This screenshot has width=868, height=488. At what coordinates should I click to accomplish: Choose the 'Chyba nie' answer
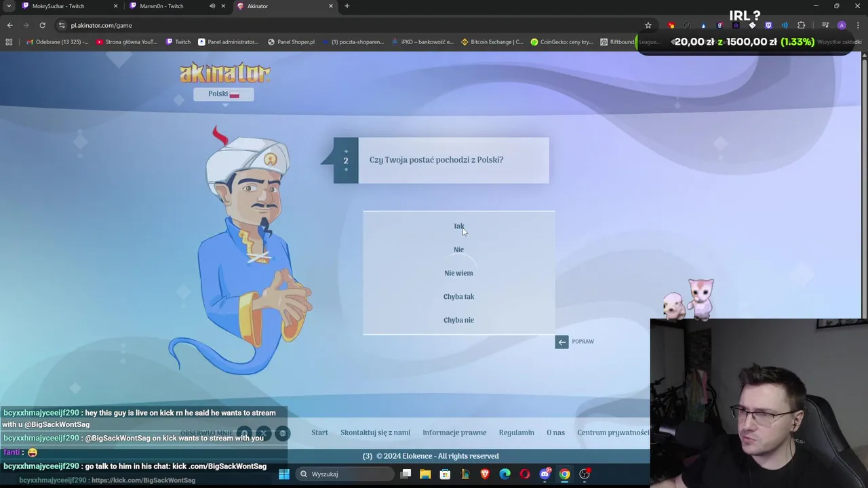coord(458,320)
